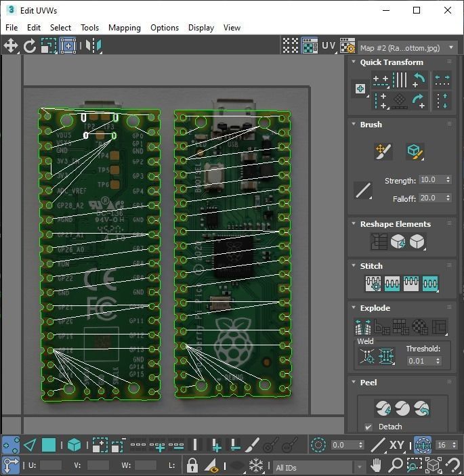Click the Break icon in Explode
The height and width of the screenshot is (476, 464).
tap(363, 326)
